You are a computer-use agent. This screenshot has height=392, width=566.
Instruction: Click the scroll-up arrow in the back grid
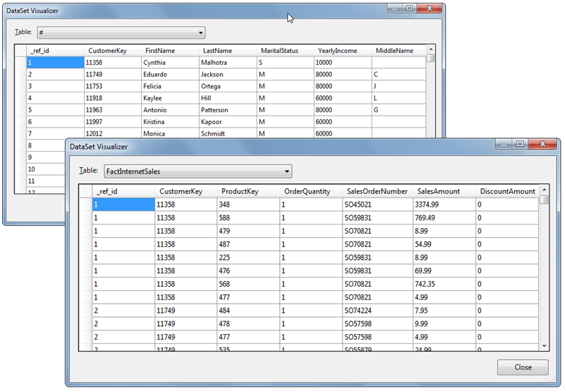(x=431, y=49)
